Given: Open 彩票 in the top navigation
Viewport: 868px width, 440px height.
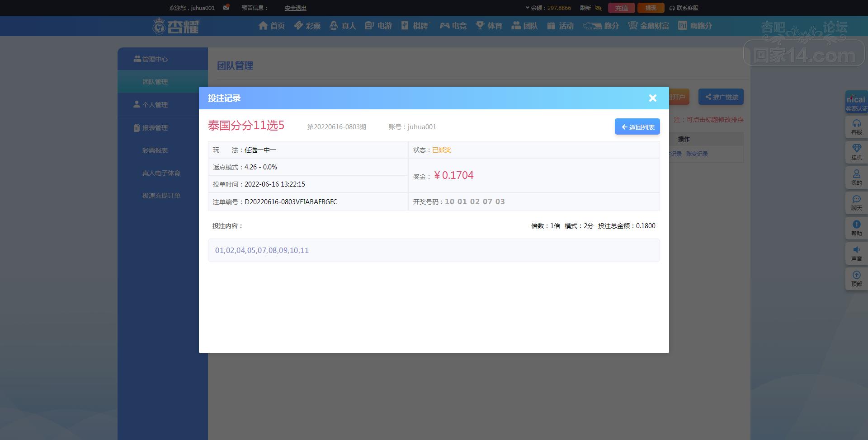Looking at the screenshot, I should point(307,26).
